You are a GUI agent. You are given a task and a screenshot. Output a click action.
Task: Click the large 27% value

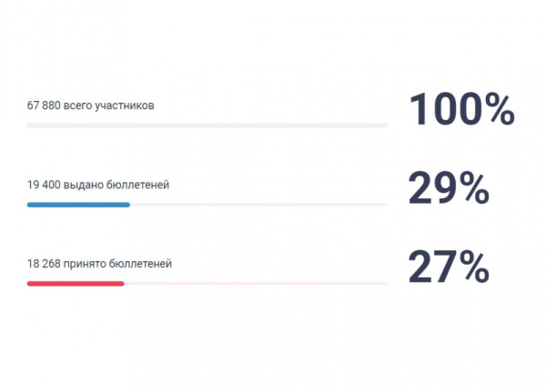coord(449,267)
